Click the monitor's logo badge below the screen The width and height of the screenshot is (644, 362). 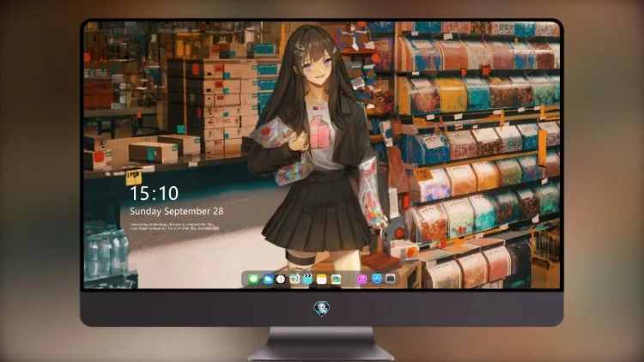click(x=322, y=308)
